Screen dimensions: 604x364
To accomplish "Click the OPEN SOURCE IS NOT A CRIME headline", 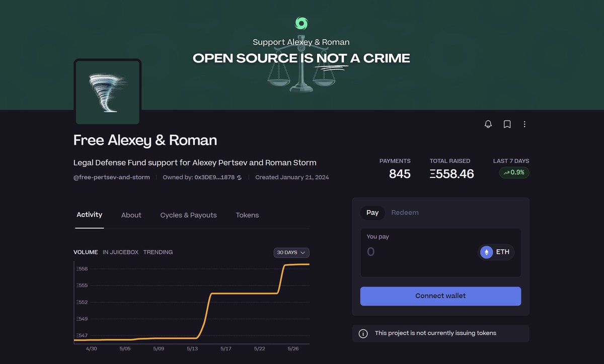I will [x=301, y=59].
